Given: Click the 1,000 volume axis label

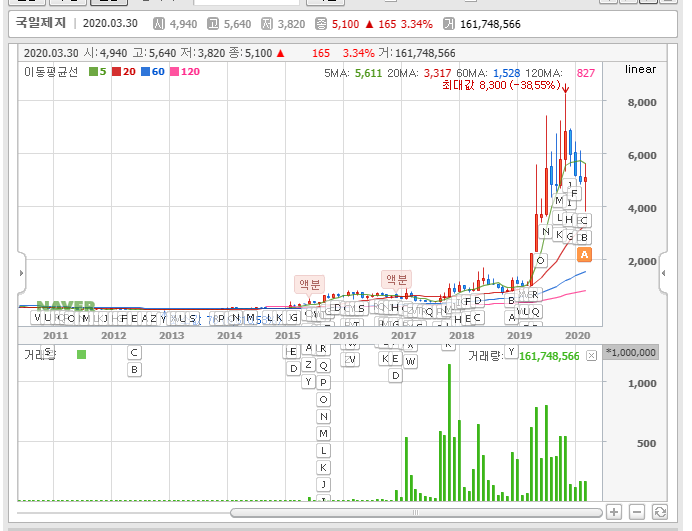Looking at the screenshot, I should click(x=642, y=384).
